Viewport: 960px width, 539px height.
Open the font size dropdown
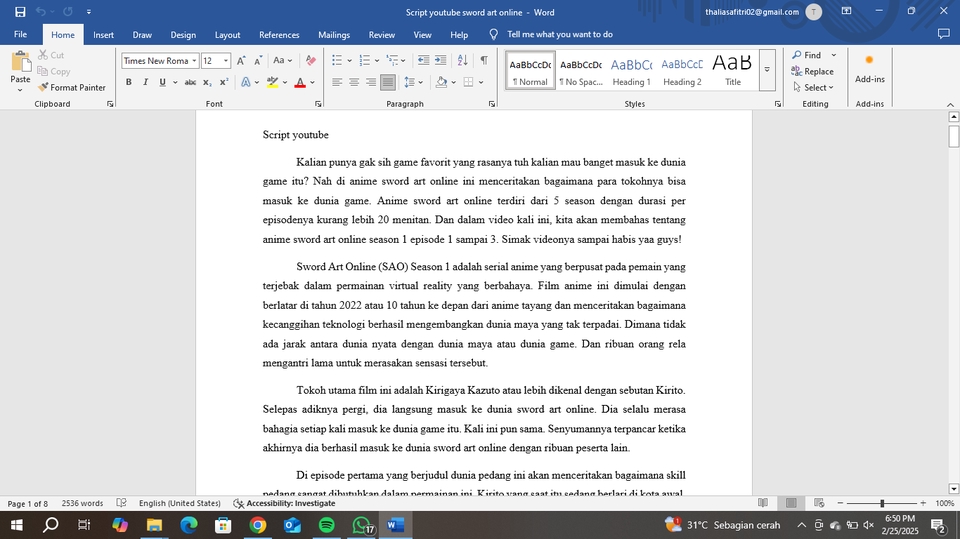pos(226,61)
